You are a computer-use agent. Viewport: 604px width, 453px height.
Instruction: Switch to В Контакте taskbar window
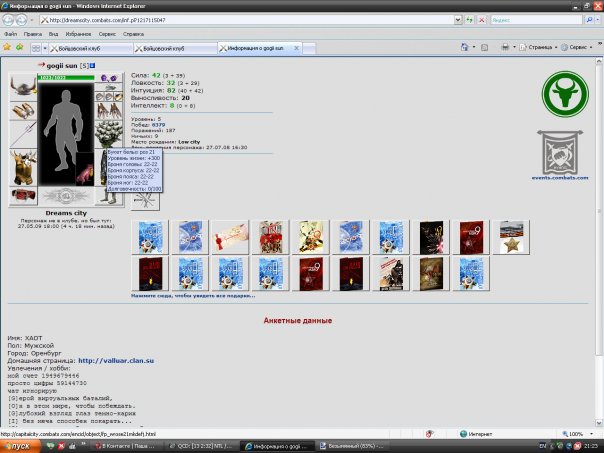(x=129, y=446)
